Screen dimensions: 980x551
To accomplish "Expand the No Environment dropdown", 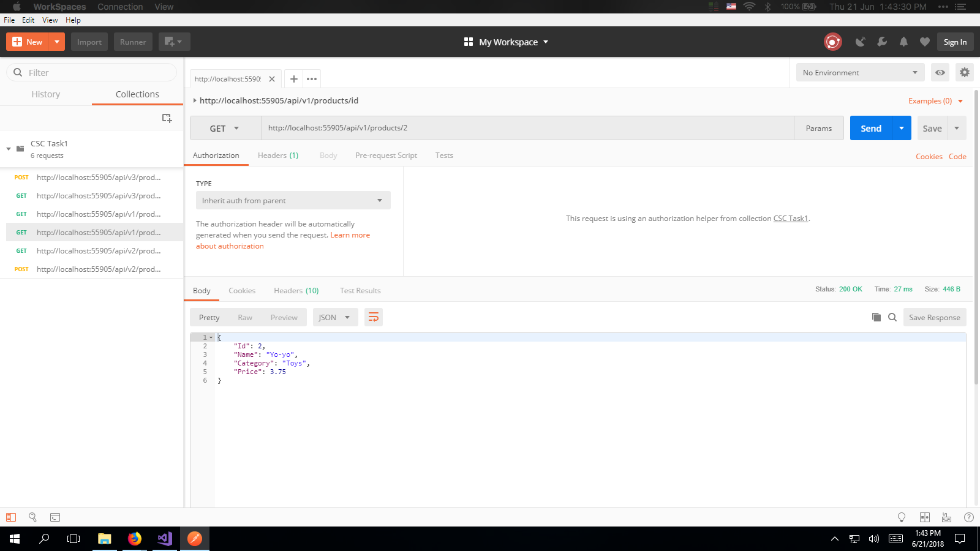I will (860, 72).
